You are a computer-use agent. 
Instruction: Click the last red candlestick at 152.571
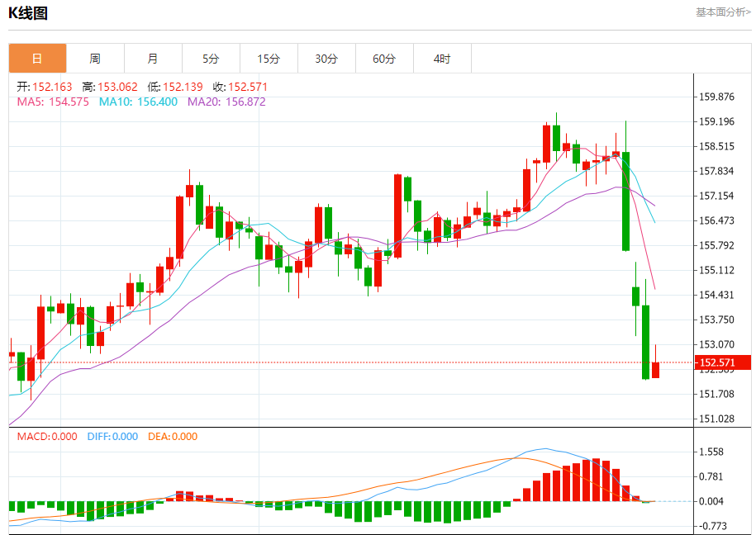click(x=656, y=370)
